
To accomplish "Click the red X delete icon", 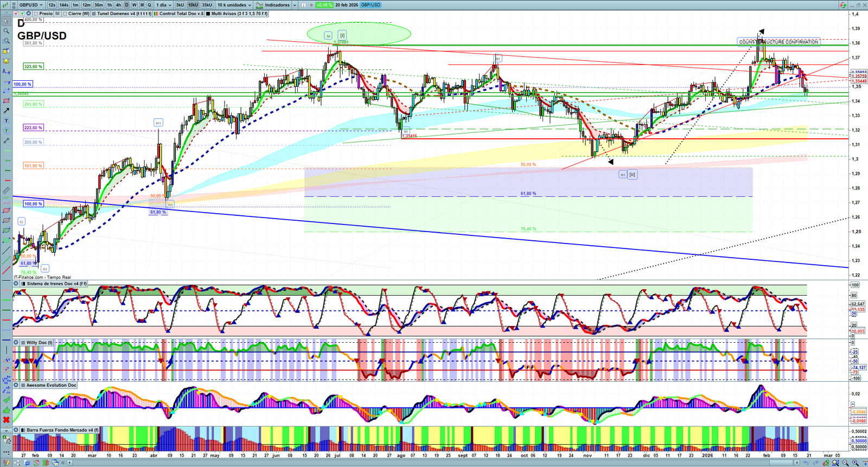I will point(7,420).
